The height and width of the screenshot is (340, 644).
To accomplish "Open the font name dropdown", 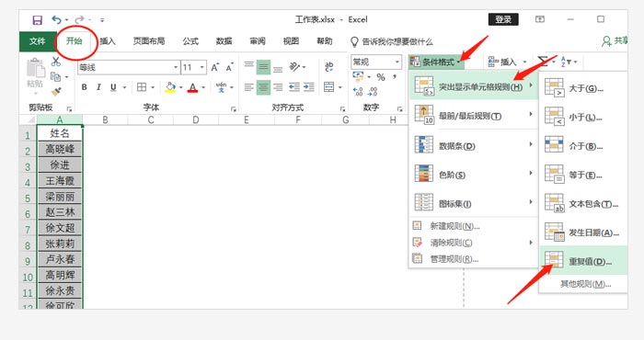I will [176, 67].
